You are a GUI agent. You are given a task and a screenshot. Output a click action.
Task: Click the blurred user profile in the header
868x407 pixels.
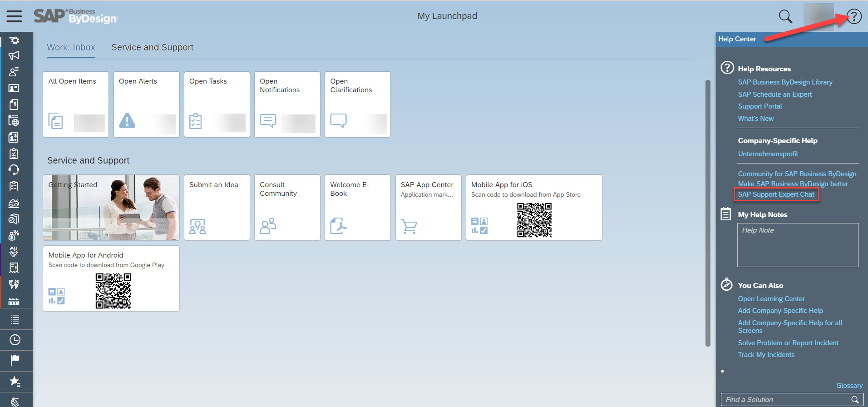point(819,16)
